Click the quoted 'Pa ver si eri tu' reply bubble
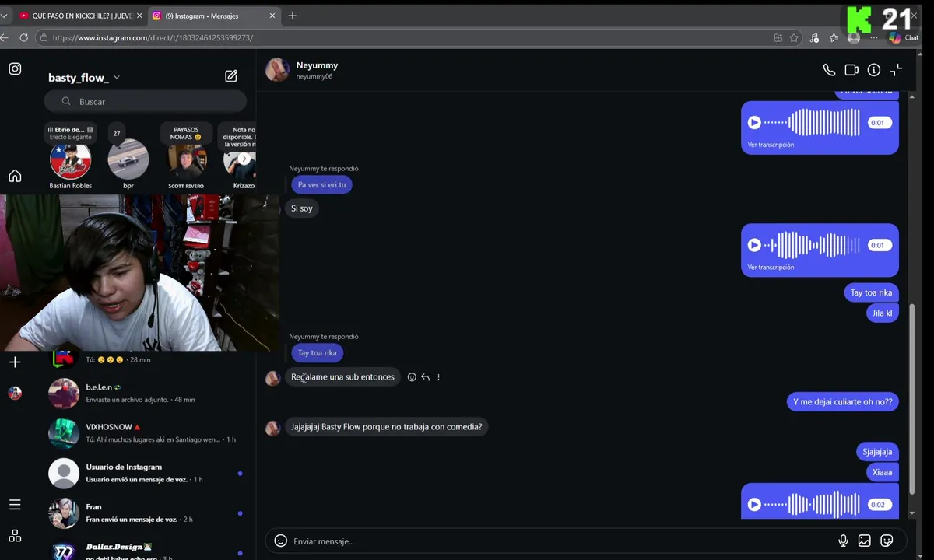Screen dimensions: 934x560 [x=321, y=185]
